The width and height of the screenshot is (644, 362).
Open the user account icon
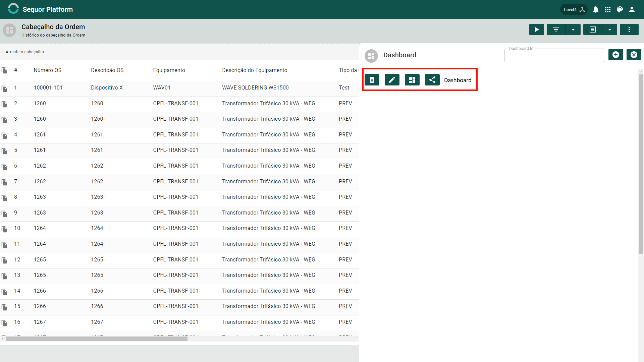tap(632, 9)
